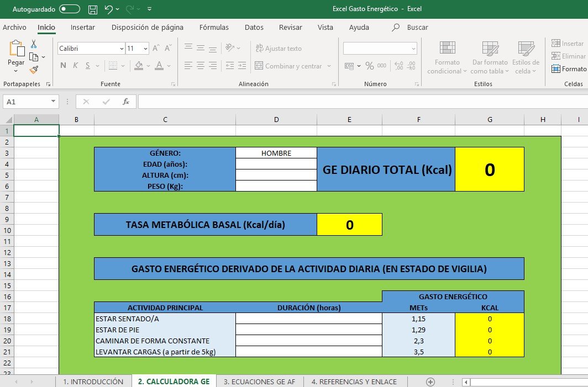This screenshot has width=588, height=387.
Task: Toggle top vertical alignment
Action: coord(188,47)
